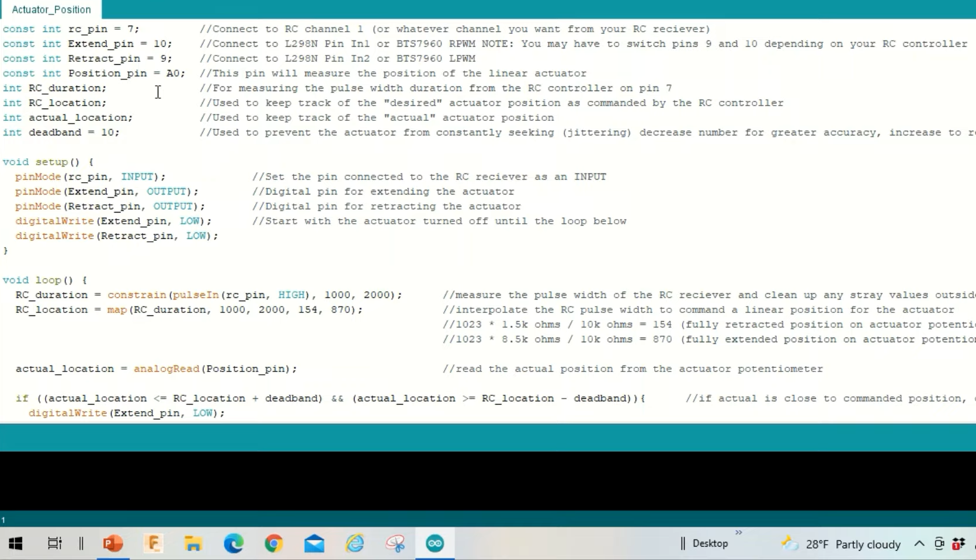976x560 pixels.
Task: Select the Actuator_Position sketch tab
Action: [x=51, y=9]
